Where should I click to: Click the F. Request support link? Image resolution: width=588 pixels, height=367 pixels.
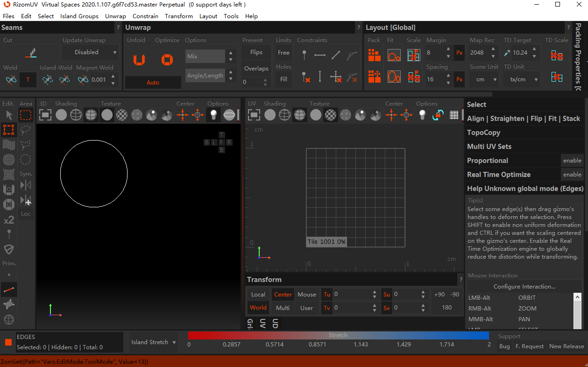tap(530, 346)
